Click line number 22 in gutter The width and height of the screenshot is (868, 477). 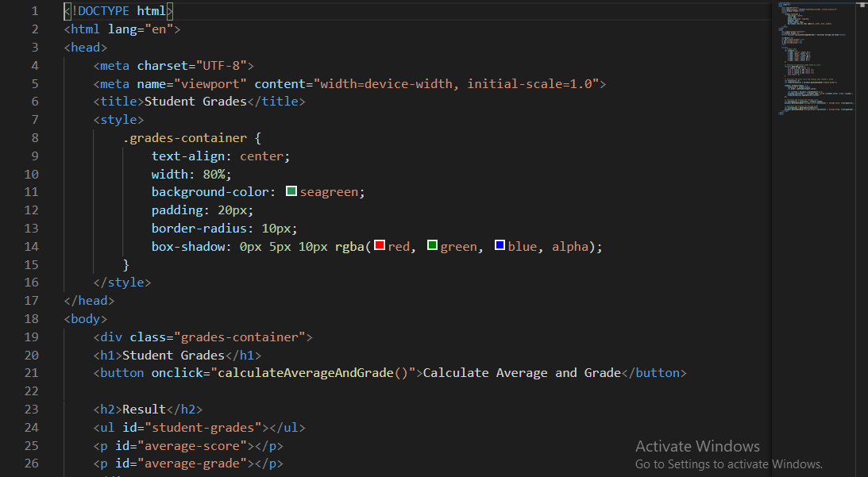point(32,391)
